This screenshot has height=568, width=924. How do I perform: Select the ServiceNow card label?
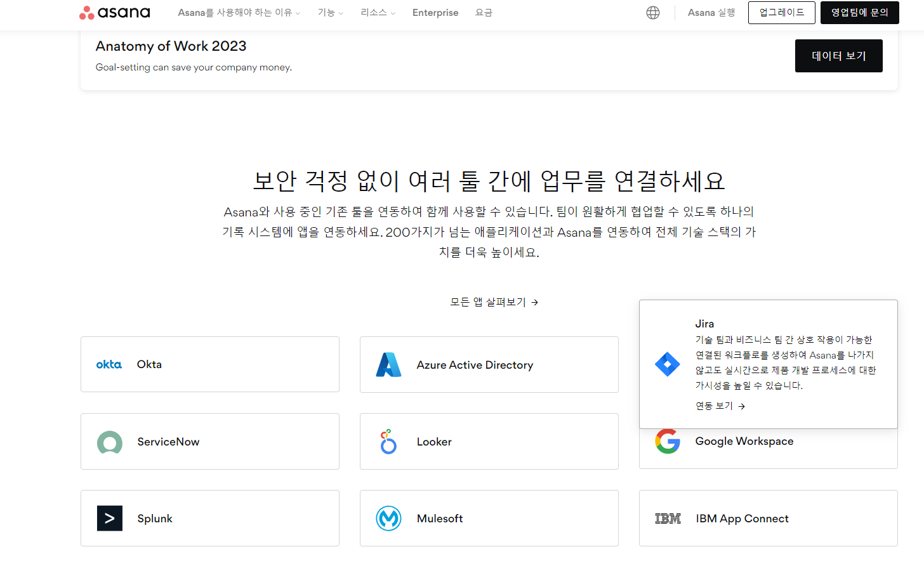pos(168,442)
